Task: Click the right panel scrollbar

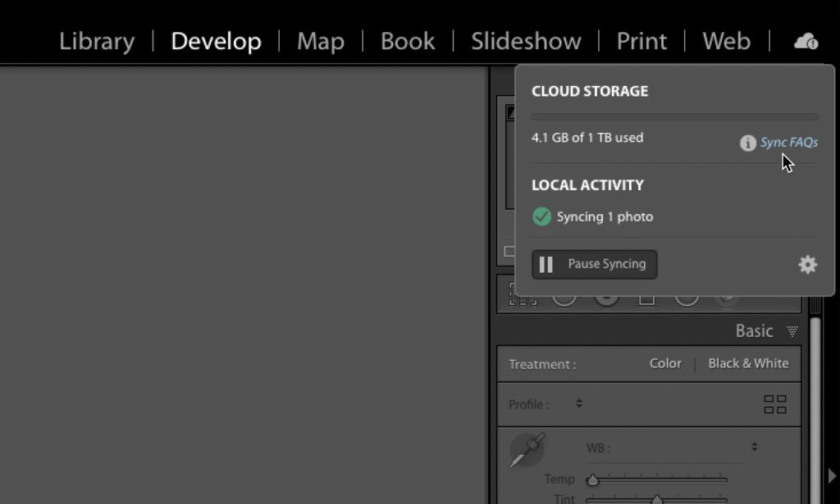Action: pos(815,411)
